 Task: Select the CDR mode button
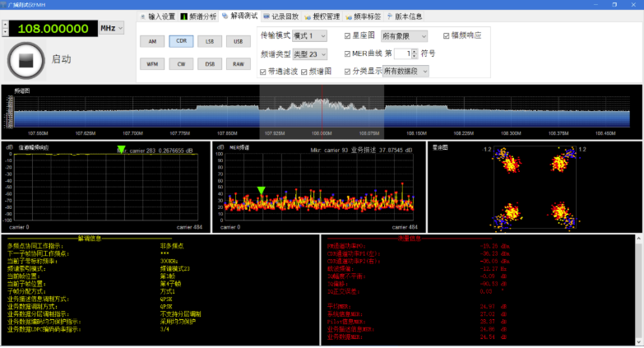pos(182,41)
